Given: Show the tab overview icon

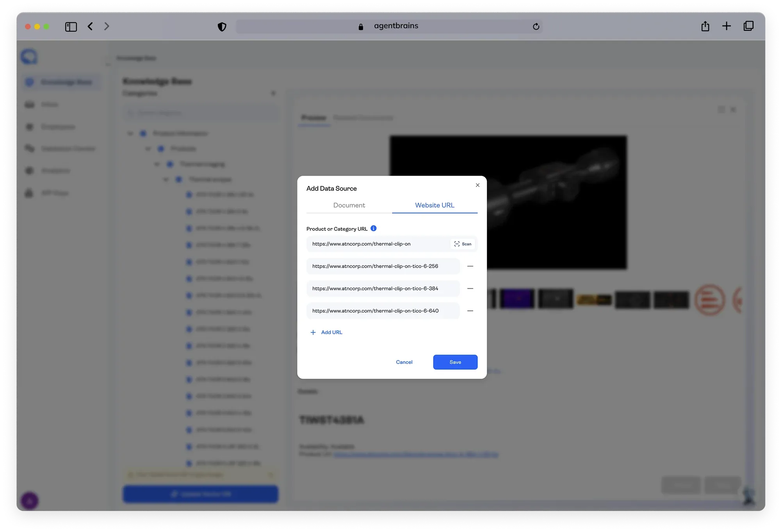Looking at the screenshot, I should (x=748, y=26).
